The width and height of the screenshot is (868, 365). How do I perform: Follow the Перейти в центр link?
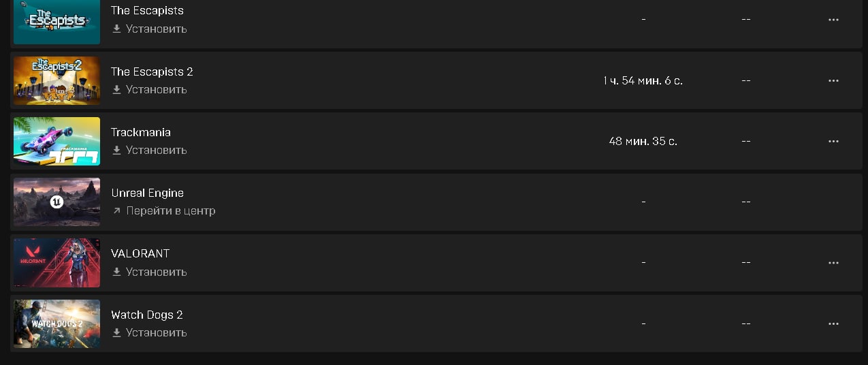(171, 211)
